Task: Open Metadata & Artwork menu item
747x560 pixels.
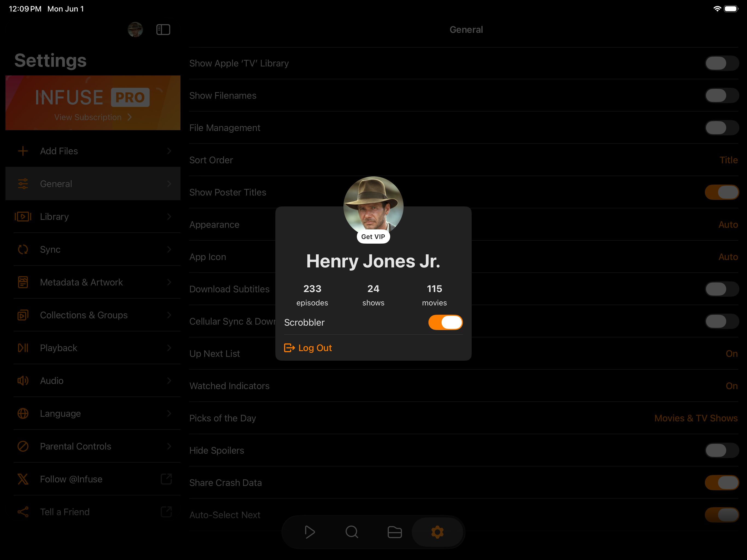Action: coord(93,282)
